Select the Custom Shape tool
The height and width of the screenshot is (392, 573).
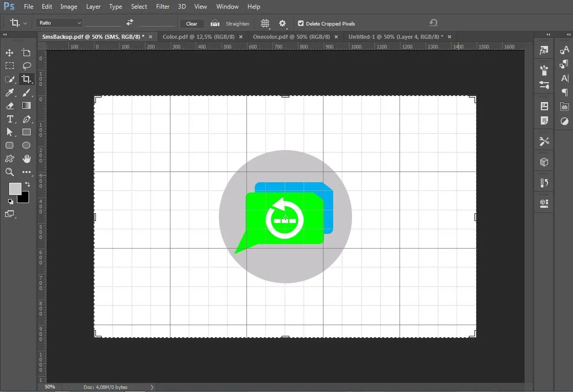(x=10, y=159)
